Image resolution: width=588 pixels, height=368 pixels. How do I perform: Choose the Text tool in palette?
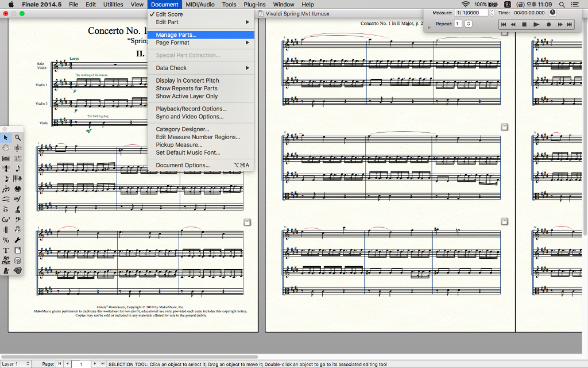tap(6, 250)
